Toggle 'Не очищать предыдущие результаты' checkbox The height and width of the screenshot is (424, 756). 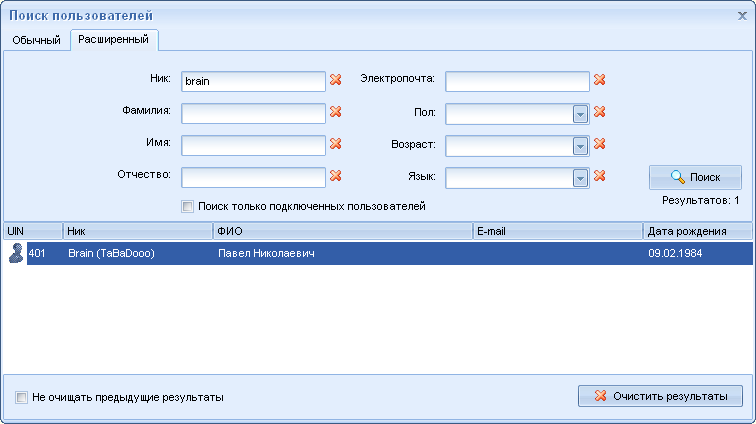[22, 397]
